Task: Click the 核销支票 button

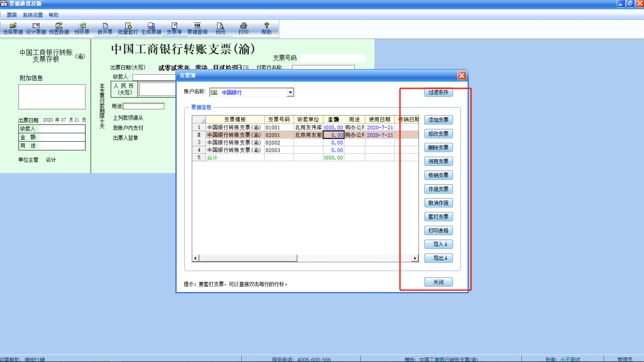Action: 438,175
